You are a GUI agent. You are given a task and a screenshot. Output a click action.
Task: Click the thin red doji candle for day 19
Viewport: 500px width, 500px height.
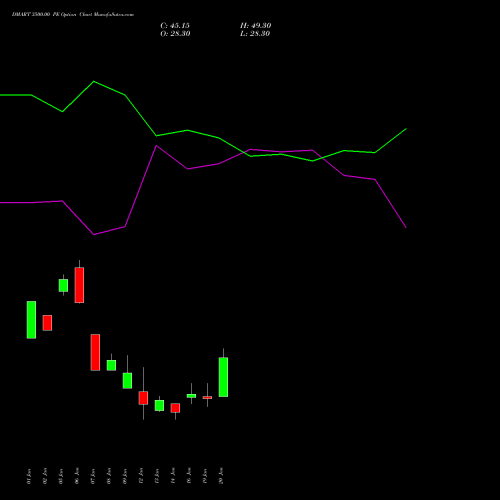tap(207, 397)
